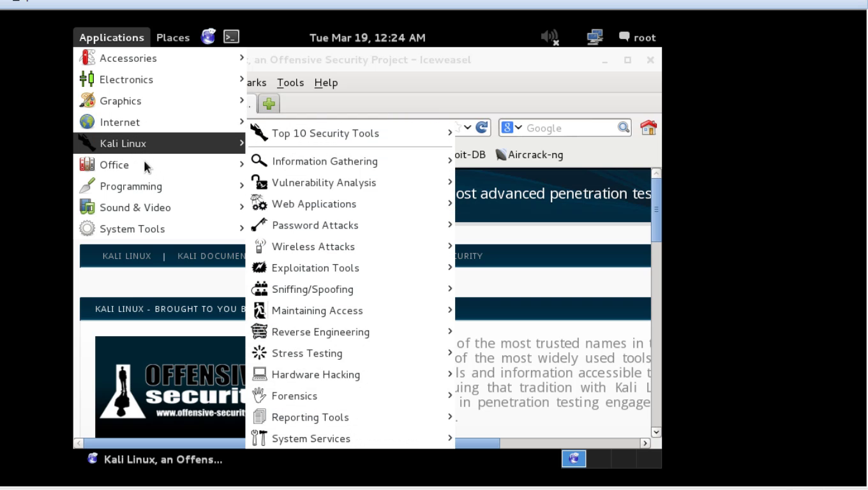Click the reload page icon
Screen dimensions: 868x490
(x=483, y=128)
